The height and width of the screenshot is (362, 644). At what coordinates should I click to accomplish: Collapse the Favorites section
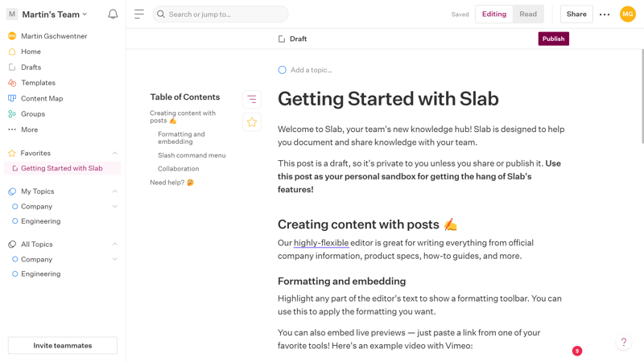tap(114, 153)
